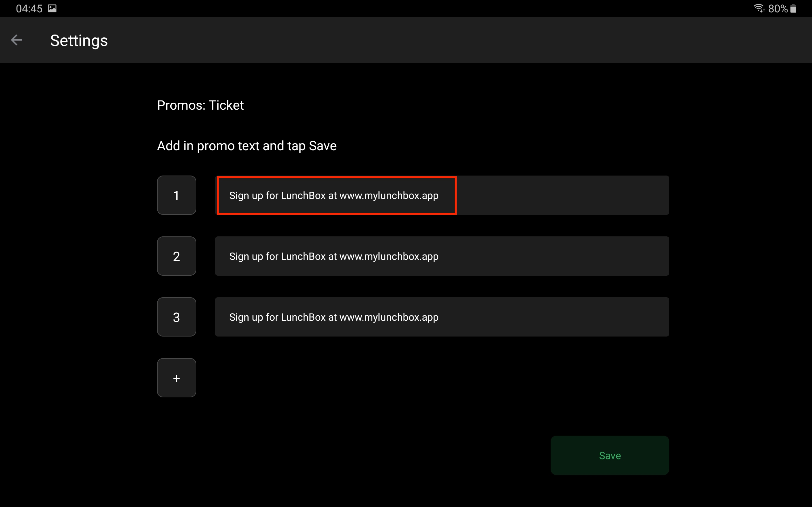Tap the Wi-Fi status icon

[759, 8]
